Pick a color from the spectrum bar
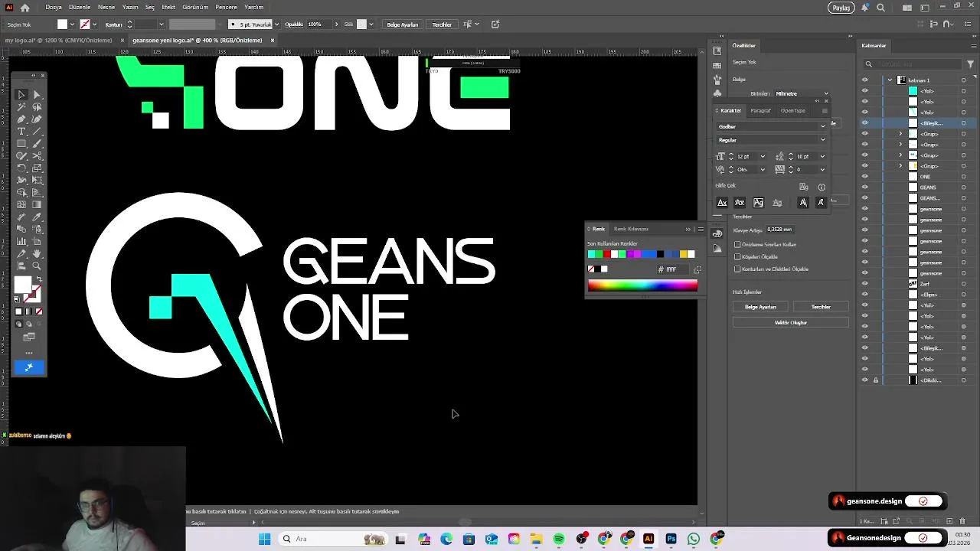This screenshot has height=551, width=980. [642, 285]
